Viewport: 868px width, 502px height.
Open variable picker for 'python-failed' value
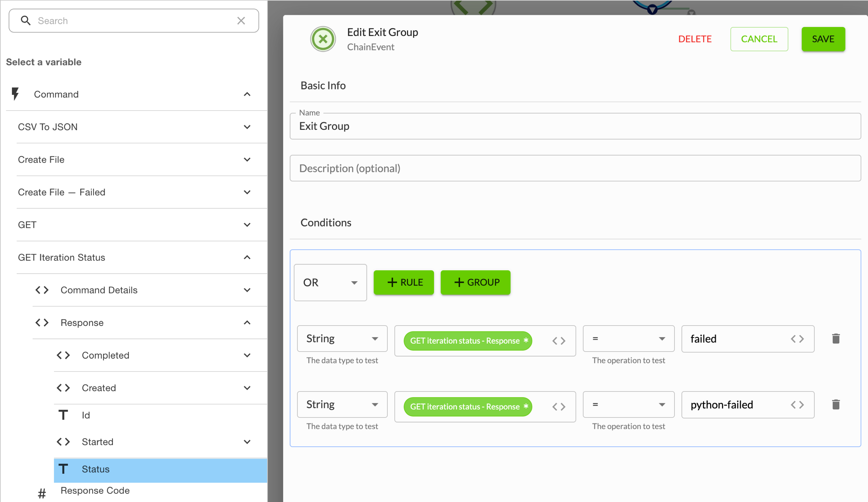click(797, 405)
